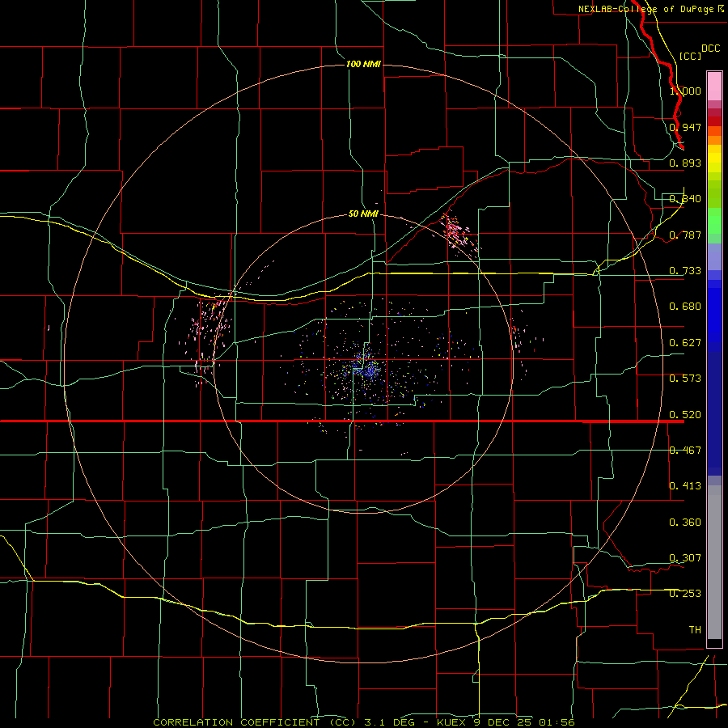Click the 0.520 color scale label
The image size is (728, 728).
[685, 415]
